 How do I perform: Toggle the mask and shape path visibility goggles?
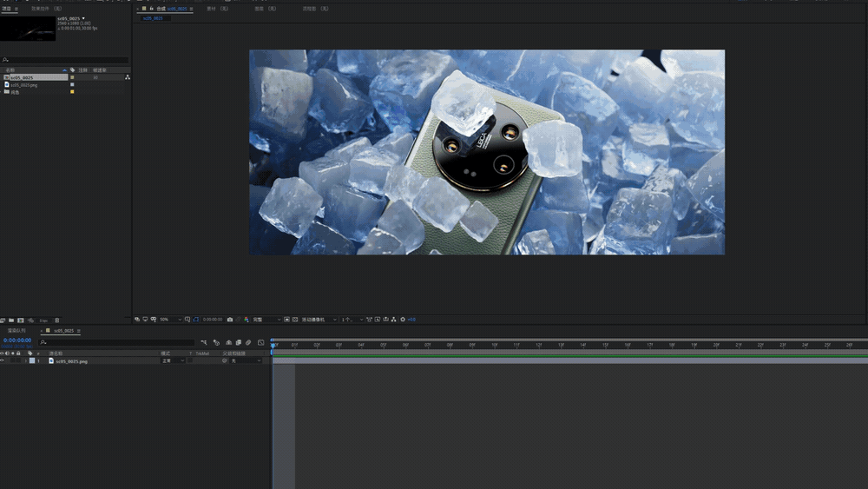pyautogui.click(x=154, y=320)
